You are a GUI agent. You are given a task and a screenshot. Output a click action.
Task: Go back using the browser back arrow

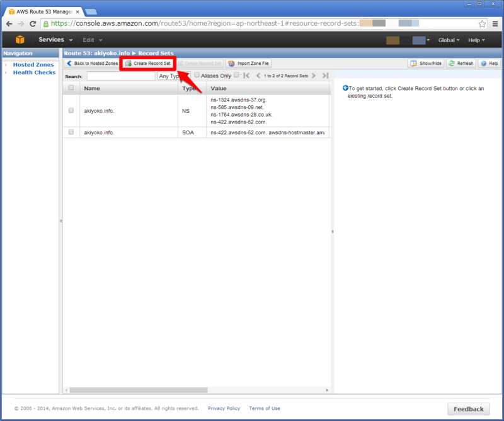click(9, 24)
